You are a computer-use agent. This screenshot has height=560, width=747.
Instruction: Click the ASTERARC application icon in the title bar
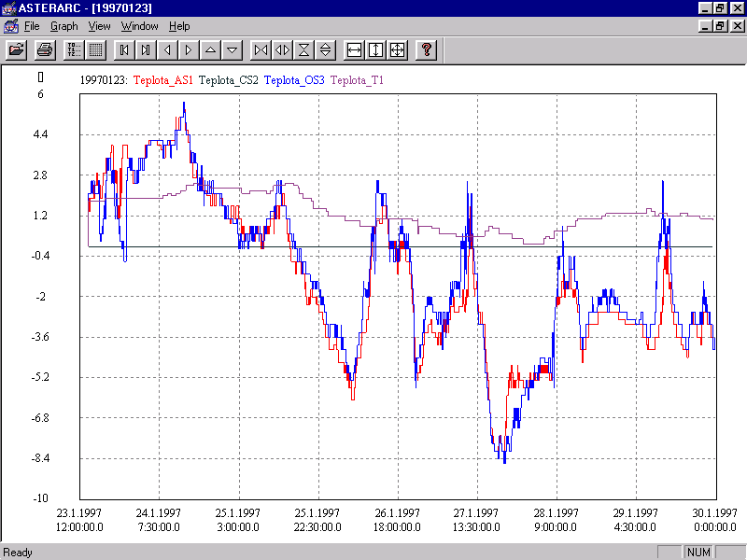coord(8,8)
